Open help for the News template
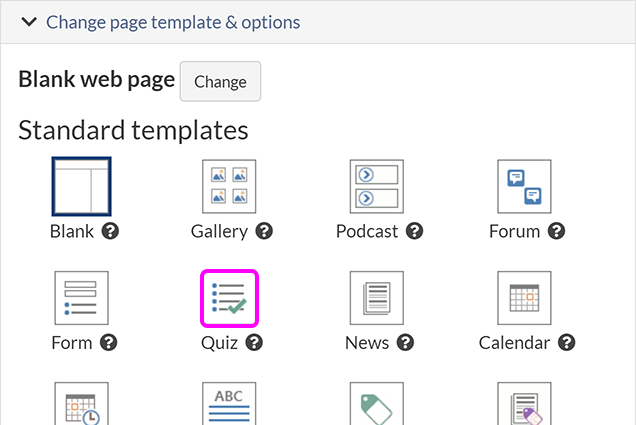Screen dimensions: 636x425 [406, 343]
